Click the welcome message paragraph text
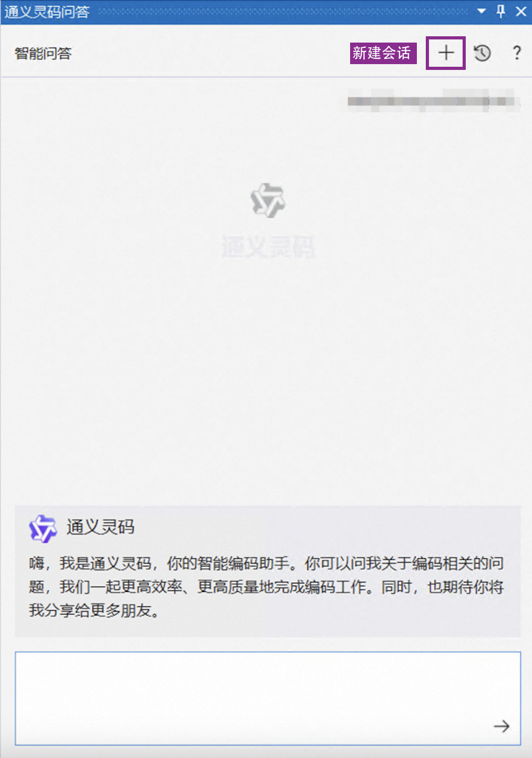This screenshot has height=758, width=532. click(267, 587)
